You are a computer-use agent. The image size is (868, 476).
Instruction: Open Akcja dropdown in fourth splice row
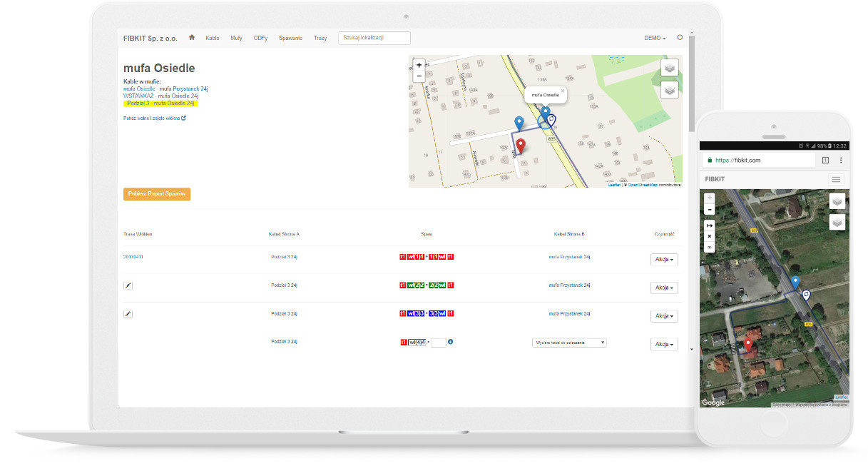point(664,344)
